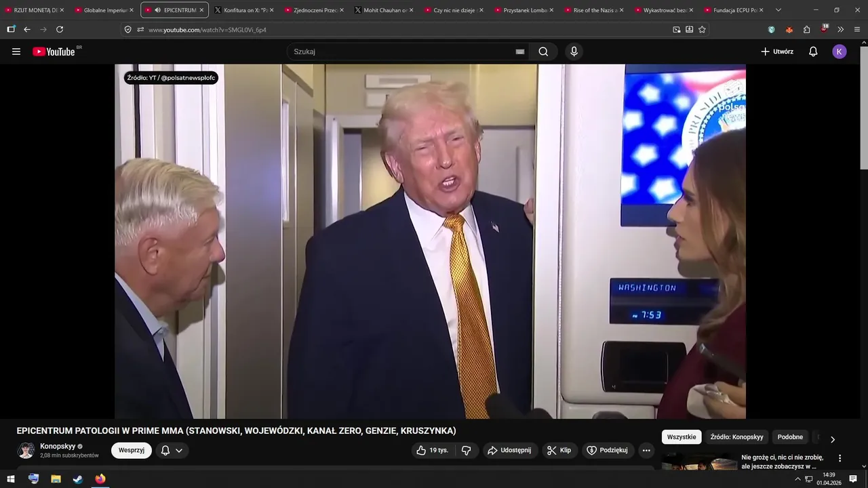Click the install-app icon in the address bar
Screen dimensions: 868x488
click(x=689, y=29)
